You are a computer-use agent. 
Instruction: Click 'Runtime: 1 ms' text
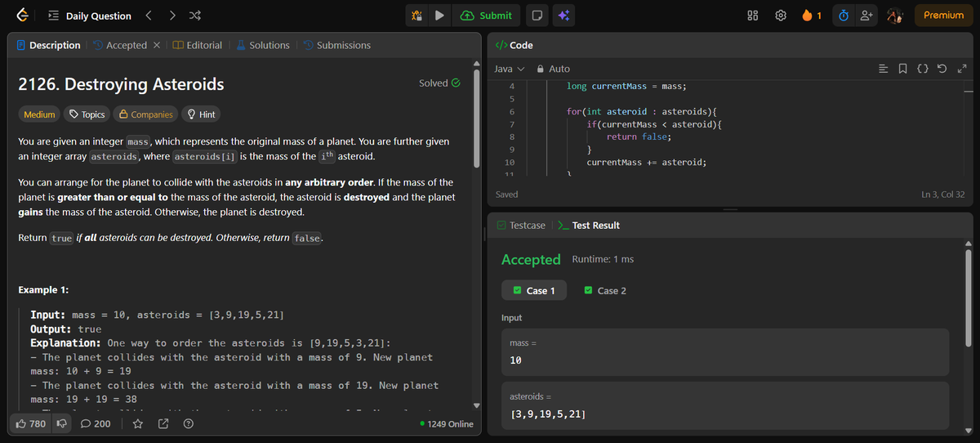pyautogui.click(x=603, y=259)
